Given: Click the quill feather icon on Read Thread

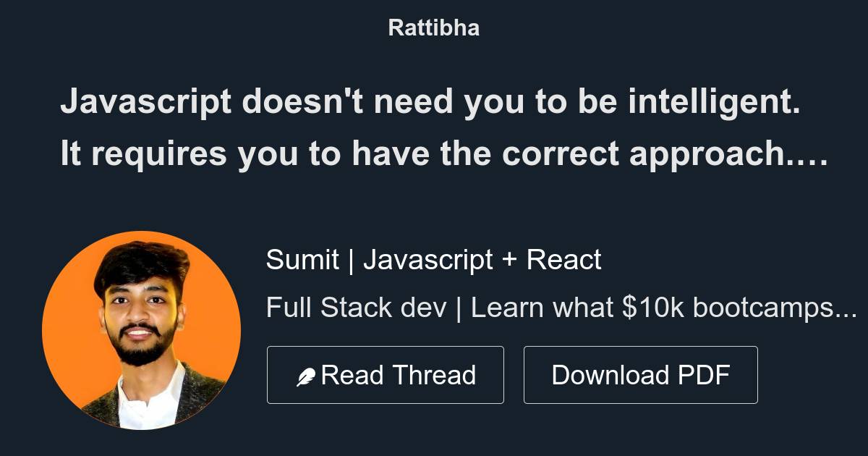Looking at the screenshot, I should click(307, 374).
